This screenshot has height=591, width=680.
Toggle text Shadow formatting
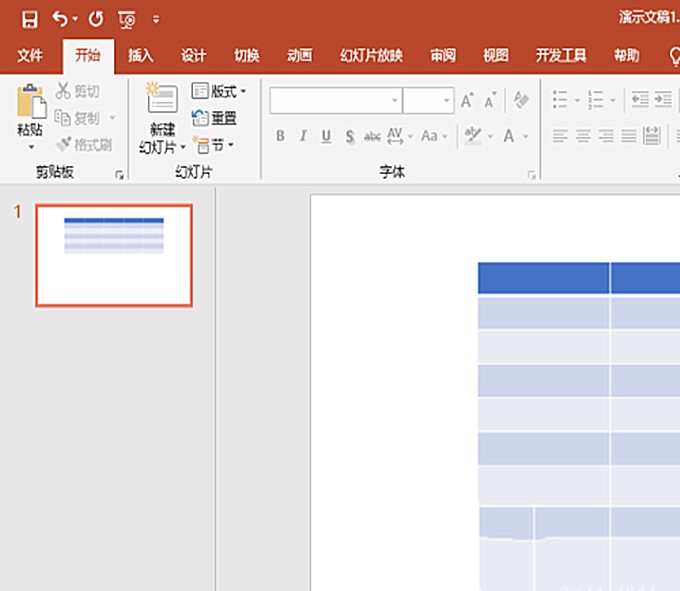[x=350, y=136]
